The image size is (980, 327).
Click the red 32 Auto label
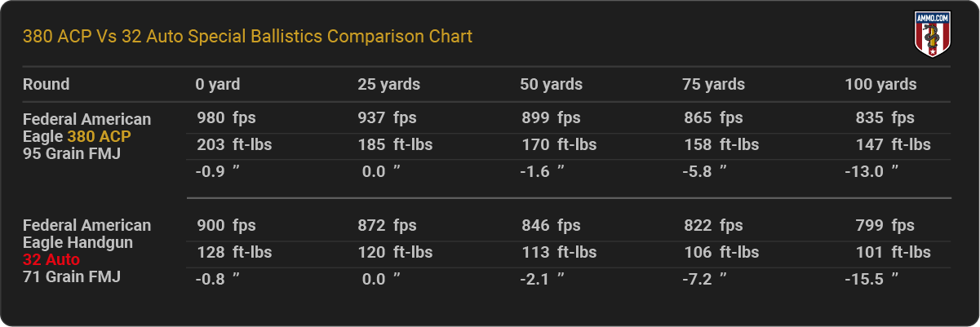51,259
